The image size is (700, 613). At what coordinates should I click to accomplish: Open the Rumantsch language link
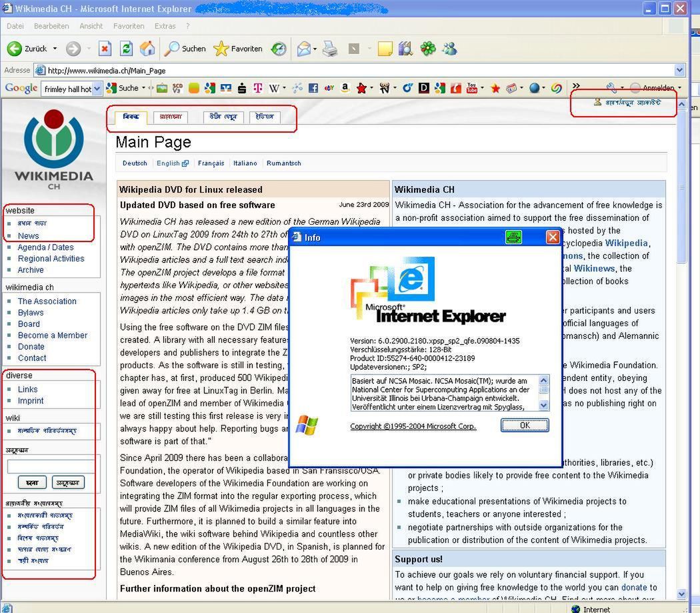point(284,163)
